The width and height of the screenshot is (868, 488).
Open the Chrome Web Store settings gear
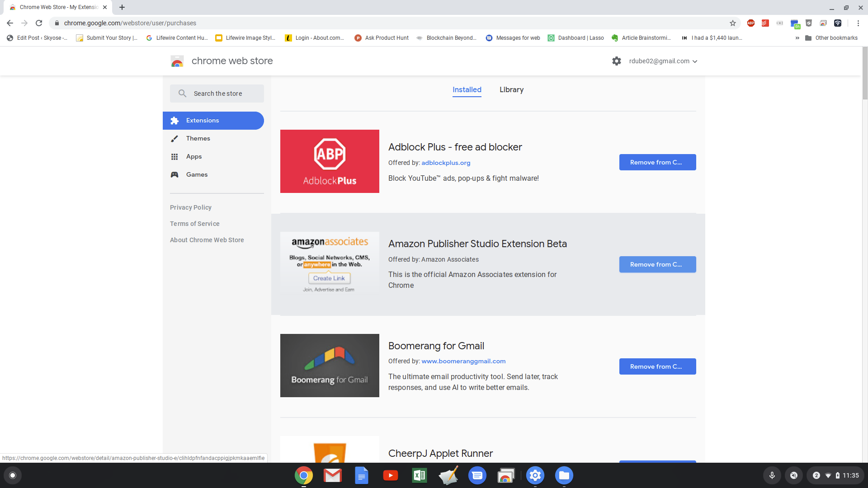pos(617,61)
